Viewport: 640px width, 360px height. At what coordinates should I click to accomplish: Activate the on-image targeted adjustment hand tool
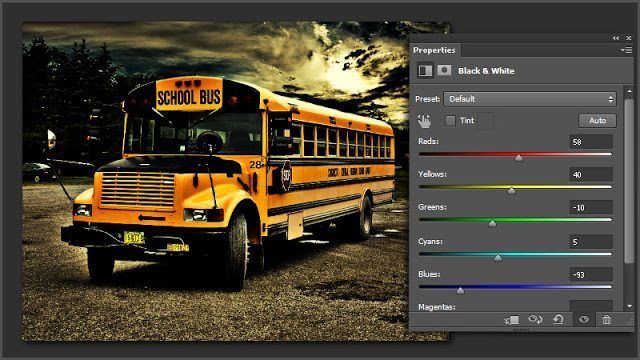[424, 121]
